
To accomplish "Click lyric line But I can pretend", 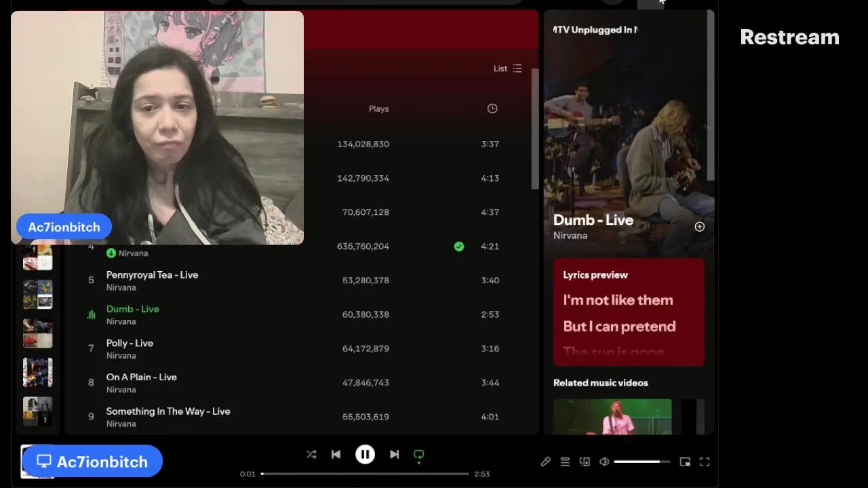I will click(x=619, y=326).
